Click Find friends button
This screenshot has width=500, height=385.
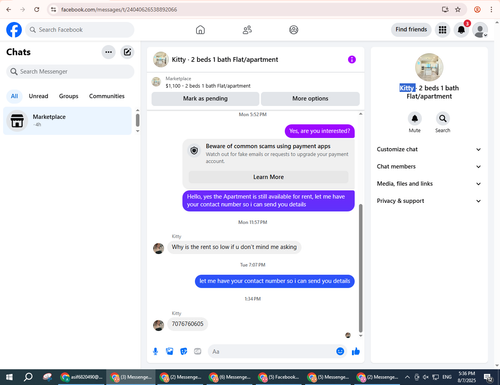[411, 30]
